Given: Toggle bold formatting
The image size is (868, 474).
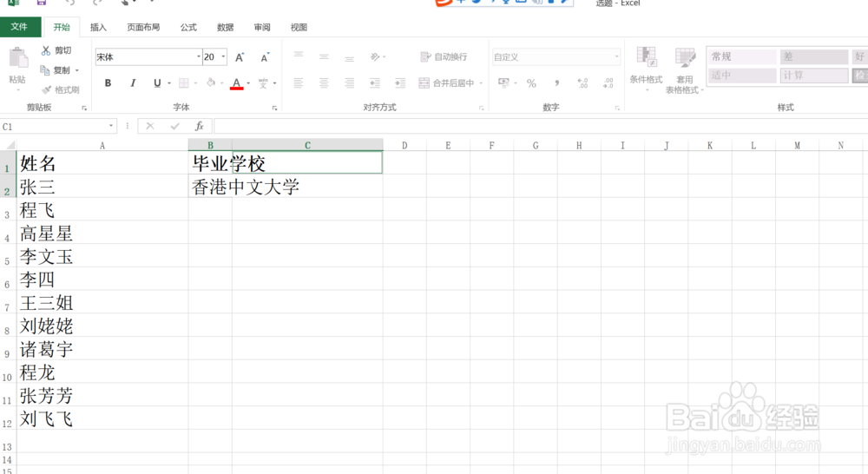Looking at the screenshot, I should click(108, 83).
